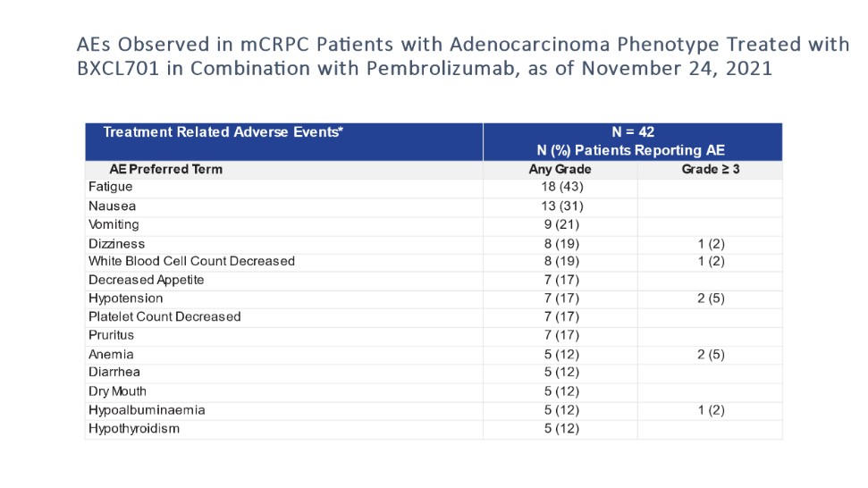868x488 pixels.
Task: Select the Hypothyroidism row label
Action: pos(134,428)
